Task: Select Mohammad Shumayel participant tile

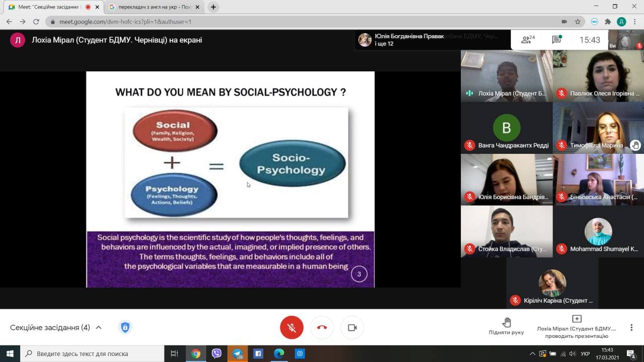Action: tap(599, 232)
